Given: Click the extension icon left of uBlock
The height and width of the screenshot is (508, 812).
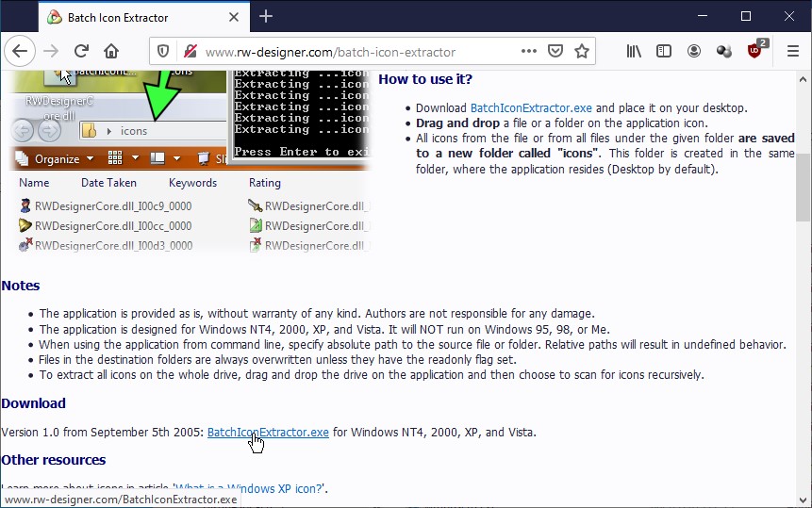Looking at the screenshot, I should coord(724,51).
